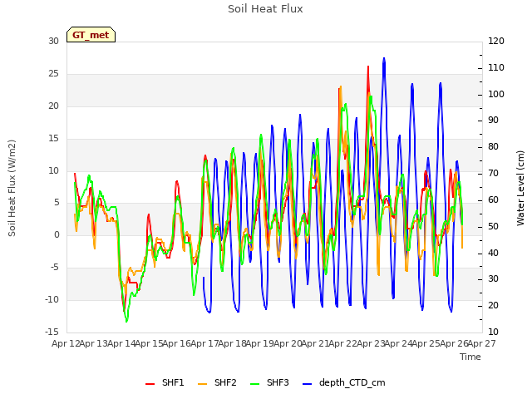Click the Apr 12 x-axis tick label
Image resolution: width=532 pixels, height=399 pixels.
click(66, 343)
